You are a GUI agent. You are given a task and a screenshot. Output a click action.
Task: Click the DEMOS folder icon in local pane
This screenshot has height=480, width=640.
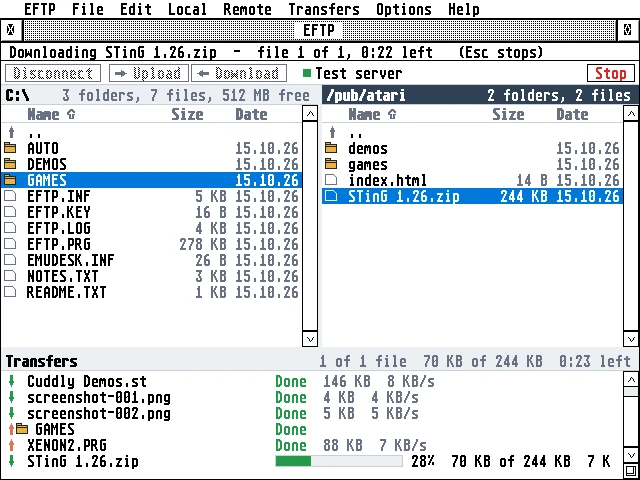[x=10, y=164]
